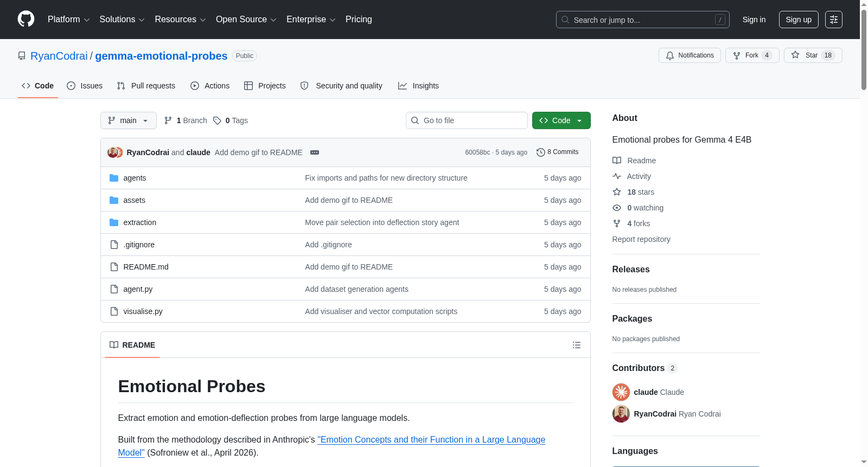Image resolution: width=868 pixels, height=467 pixels.
Task: Expand the Resources menu
Action: pos(180,20)
